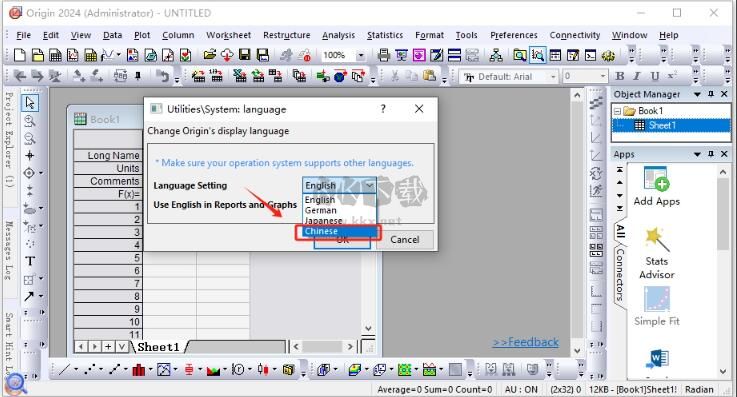Select Sheet1 in Object Manager
This screenshot has width=737, height=397.
click(x=671, y=125)
